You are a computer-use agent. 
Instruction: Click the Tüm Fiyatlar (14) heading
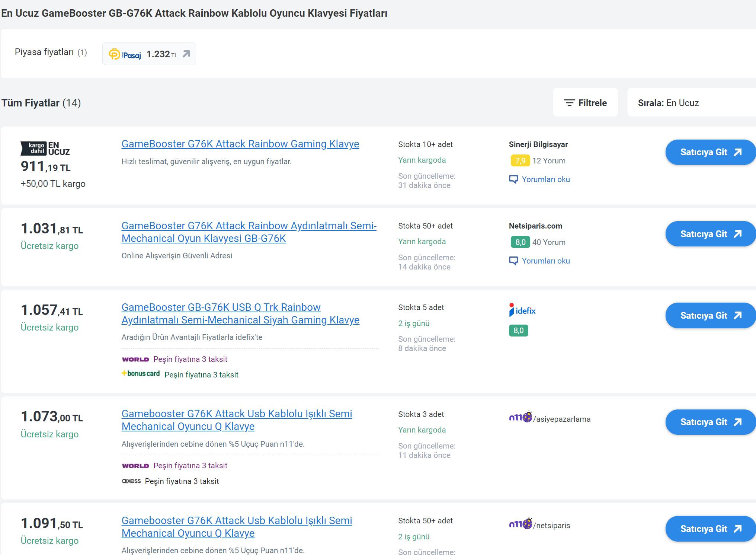[x=41, y=103]
